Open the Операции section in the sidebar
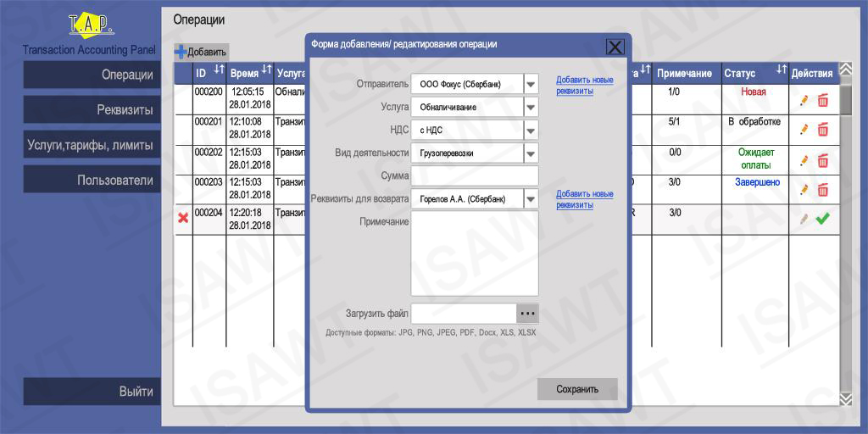 click(92, 75)
